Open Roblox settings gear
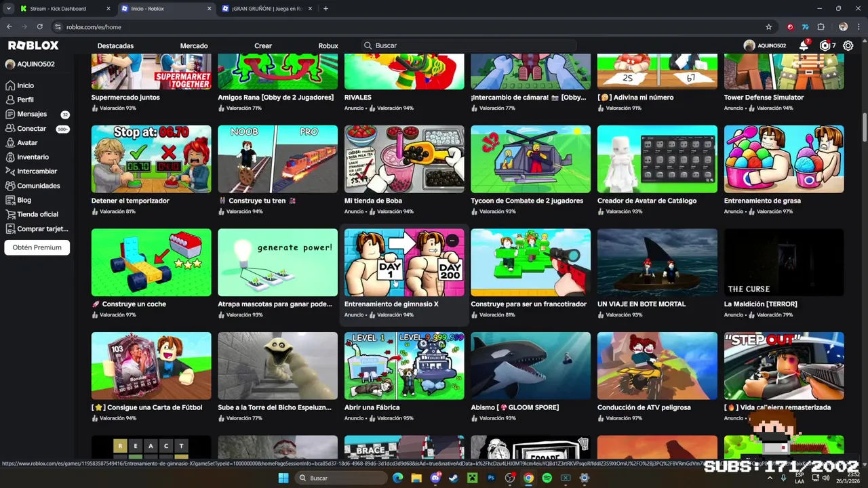Image resolution: width=868 pixels, height=488 pixels. coord(848,45)
